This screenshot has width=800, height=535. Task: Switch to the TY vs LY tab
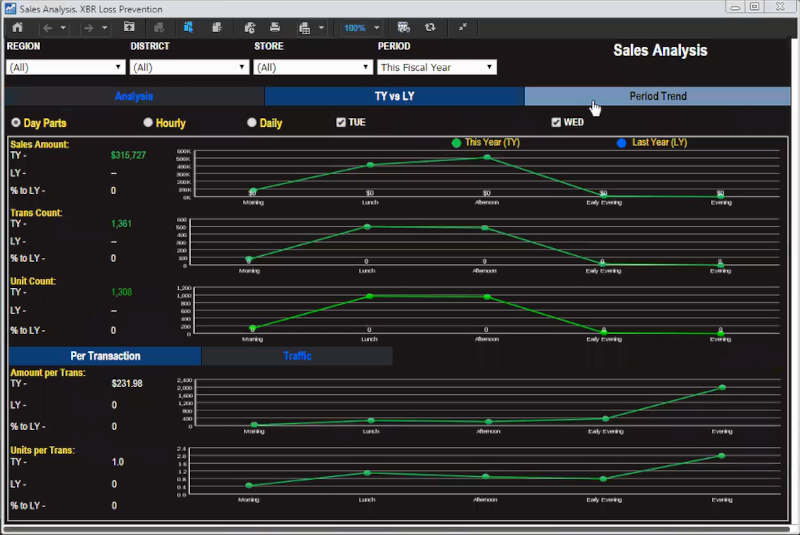(394, 96)
